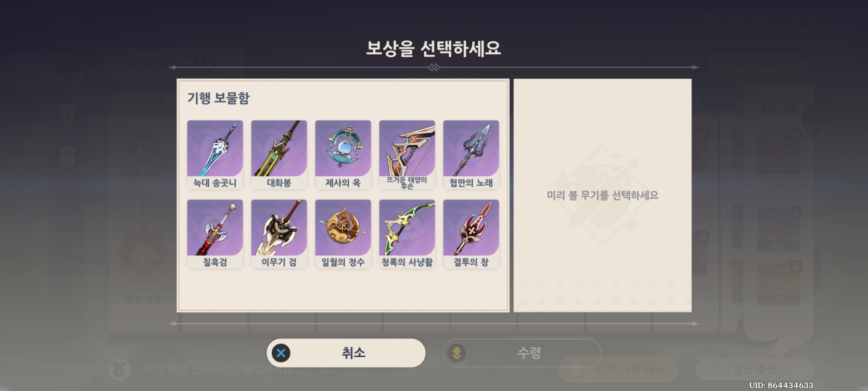
Task: Click the 뜨거운 태양의 후손 name label
Action: pos(407,183)
